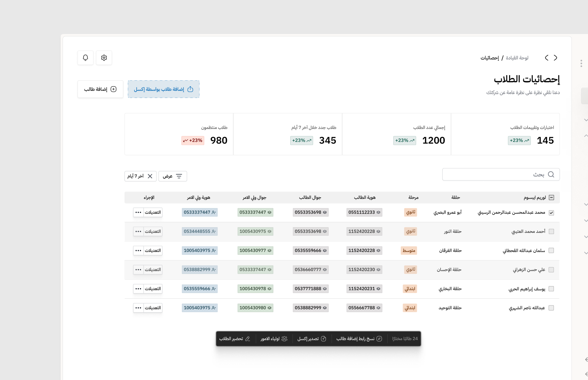Click the search magnifier icon
Image resolution: width=588 pixels, height=380 pixels.
point(551,174)
